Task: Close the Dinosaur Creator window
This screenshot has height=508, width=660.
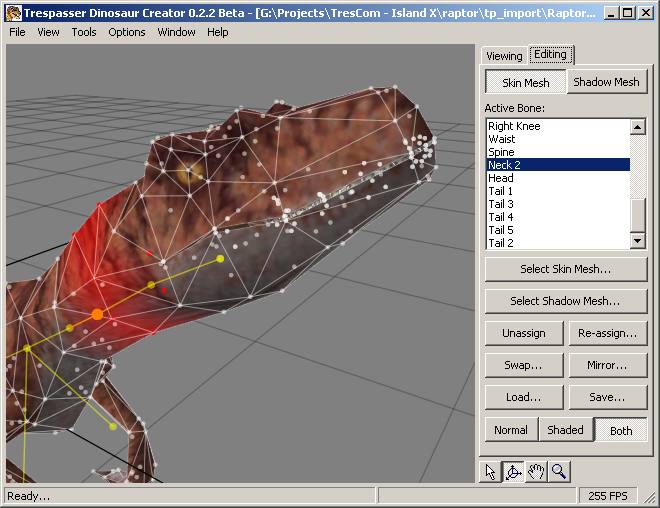Action: [645, 13]
